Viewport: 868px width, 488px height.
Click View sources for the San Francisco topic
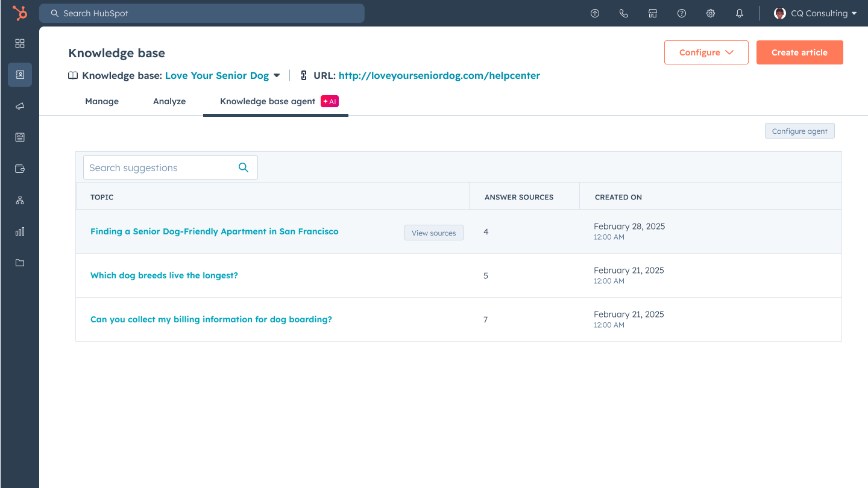[434, 233]
